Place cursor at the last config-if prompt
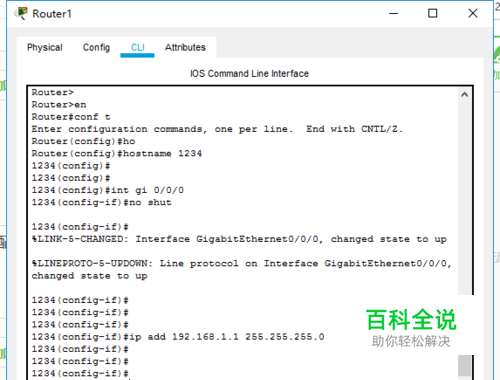This screenshot has height=380, width=500. 80,374
